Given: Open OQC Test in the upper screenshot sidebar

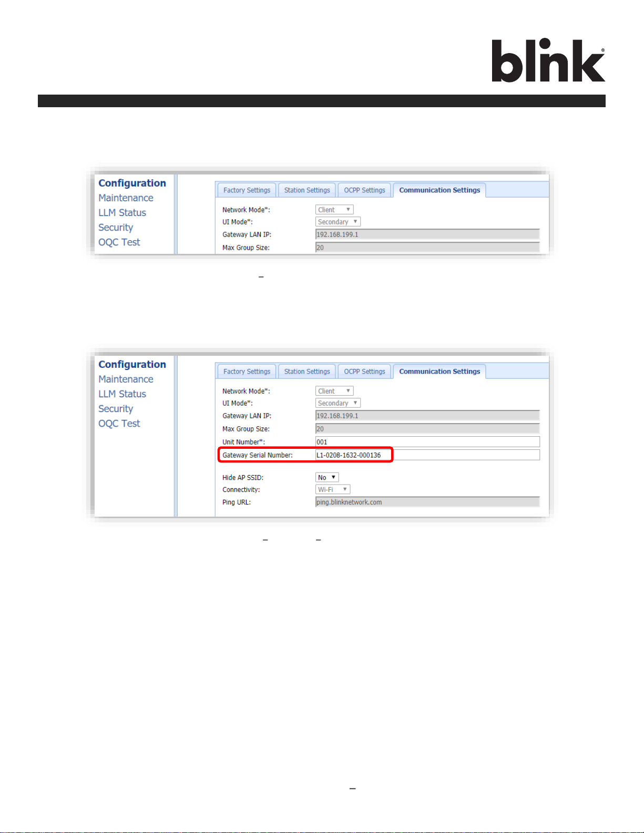Looking at the screenshot, I should coord(119,242).
